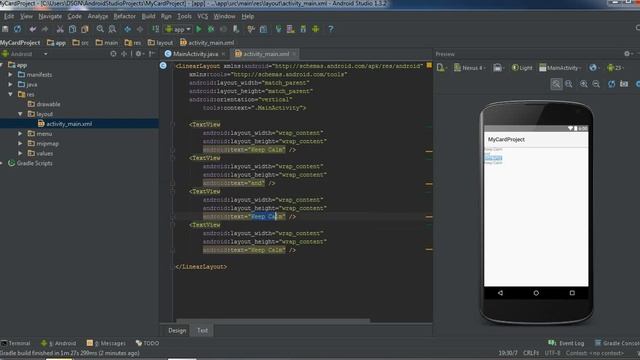Click the Copy toolbar icon
This screenshot has width=640, height=360.
coord(72,29)
